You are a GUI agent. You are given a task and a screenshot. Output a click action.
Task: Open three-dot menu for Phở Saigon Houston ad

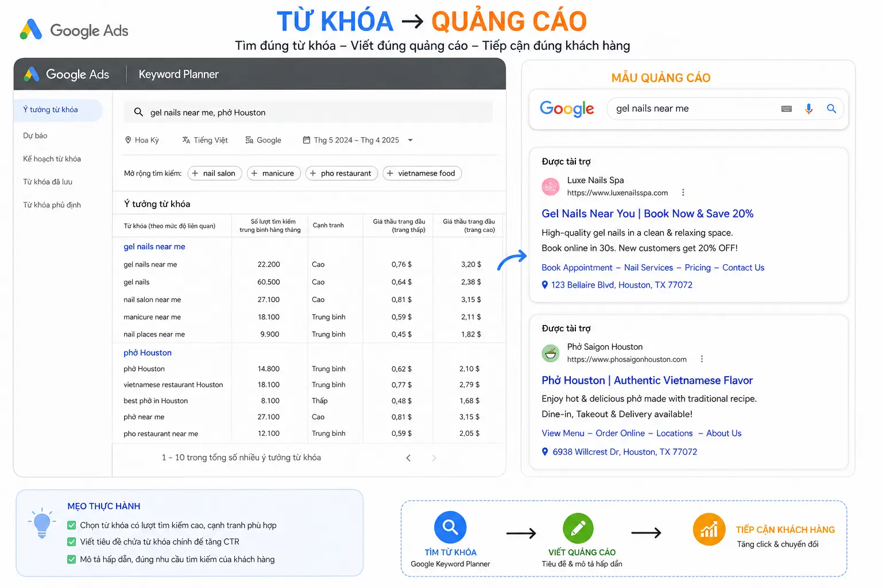[x=702, y=359]
